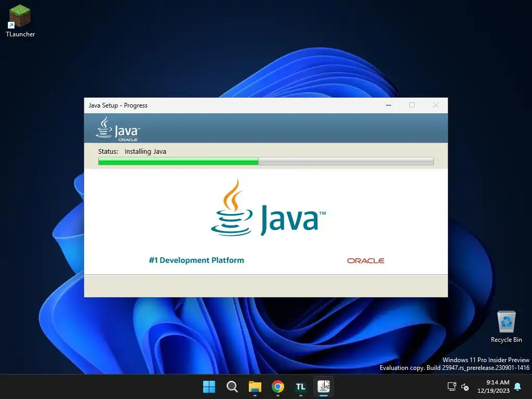Viewport: 532px width, 399px height.
Task: Open the Windows Start menu
Action: (x=209, y=387)
